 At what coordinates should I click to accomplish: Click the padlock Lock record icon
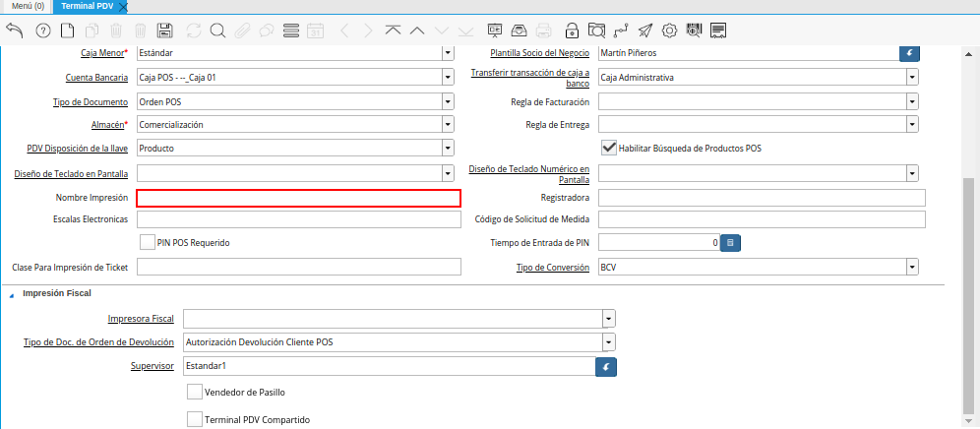[x=572, y=31]
